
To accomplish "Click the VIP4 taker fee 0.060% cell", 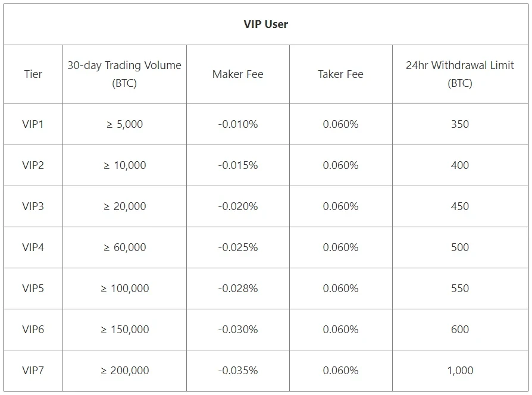I will 340,247.
